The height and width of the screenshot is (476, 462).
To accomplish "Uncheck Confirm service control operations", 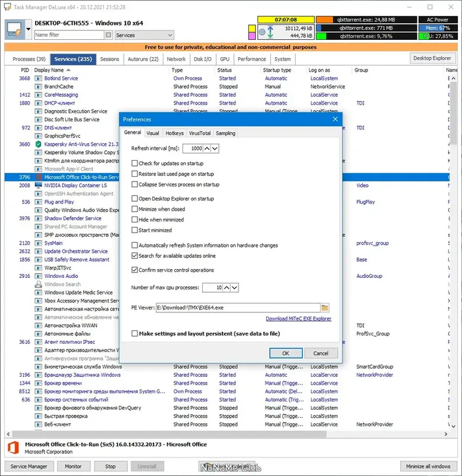I will pos(135,270).
